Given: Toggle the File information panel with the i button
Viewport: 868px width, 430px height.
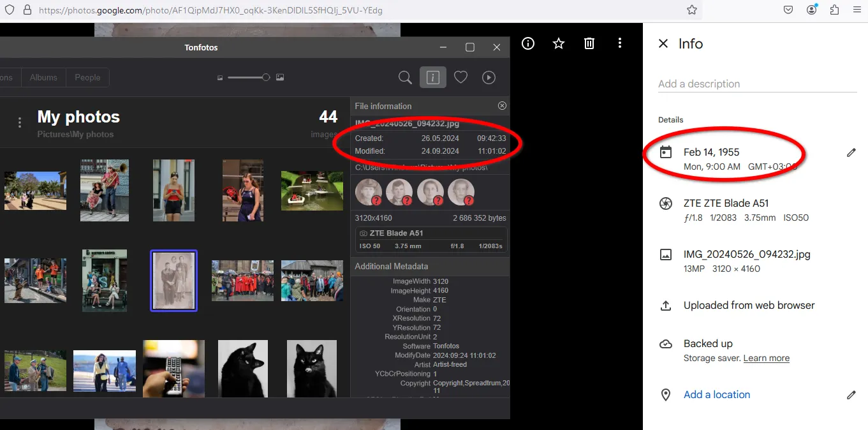Looking at the screenshot, I should pos(432,77).
